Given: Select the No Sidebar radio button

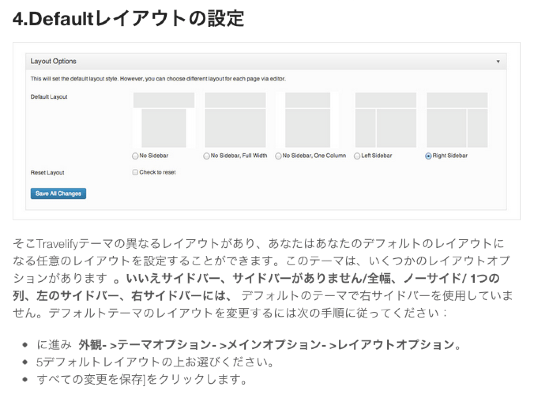Looking at the screenshot, I should (x=135, y=156).
